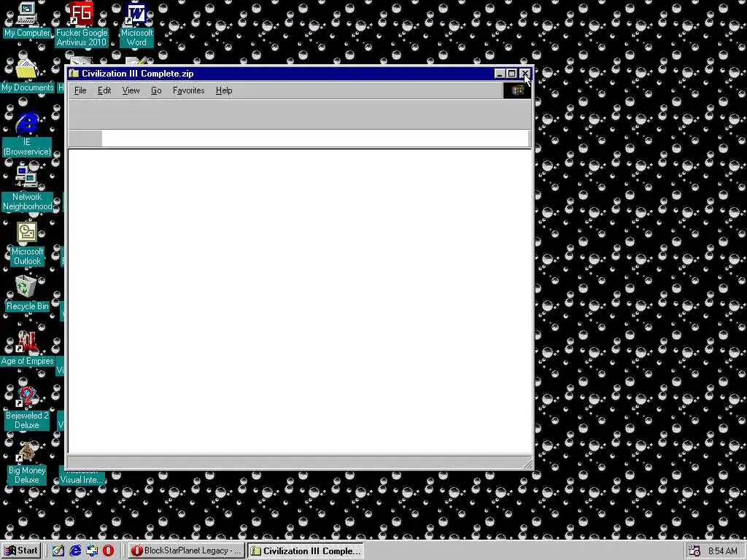This screenshot has width=747, height=560.
Task: Click the Civilization III Complete.zip title bar icon
Action: [x=74, y=74]
